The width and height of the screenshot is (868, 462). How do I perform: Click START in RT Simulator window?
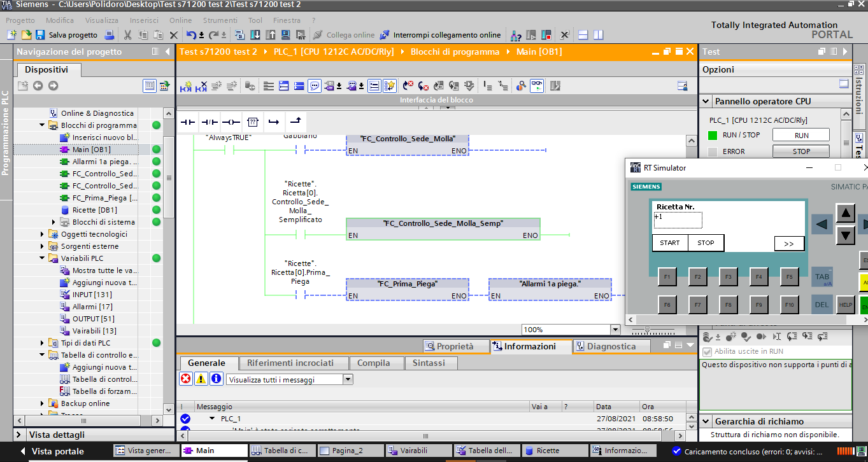670,242
